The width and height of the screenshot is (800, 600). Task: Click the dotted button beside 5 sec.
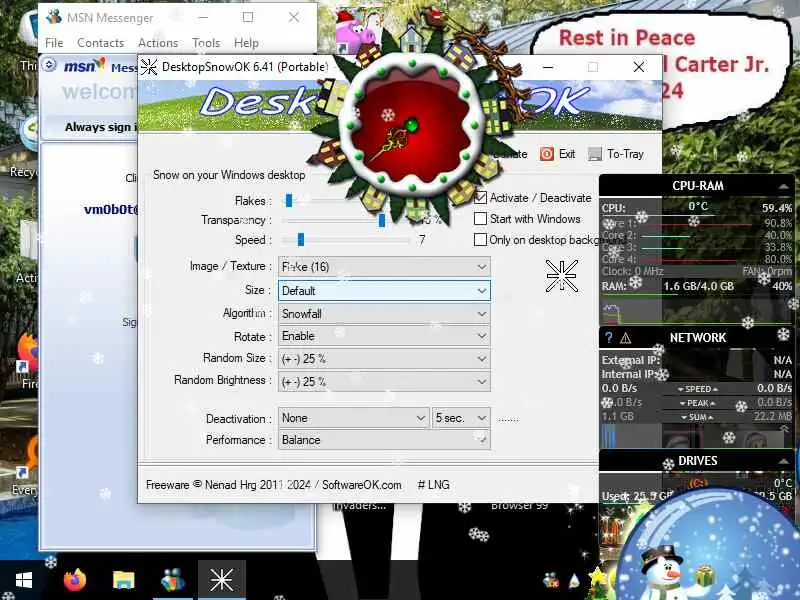pos(508,419)
